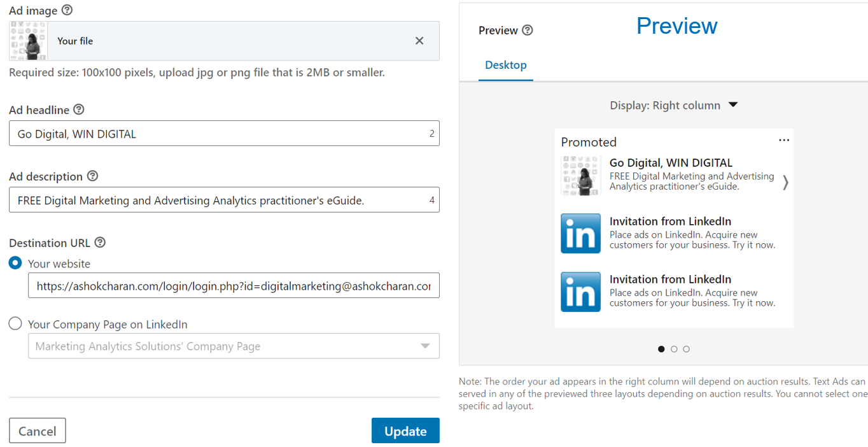This screenshot has height=447, width=868.
Task: Click the first LinkedIn logo in the preview
Action: [580, 234]
